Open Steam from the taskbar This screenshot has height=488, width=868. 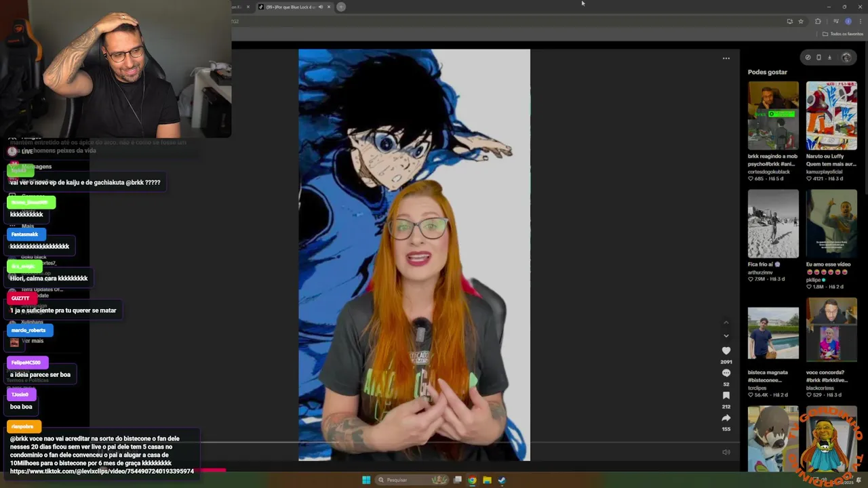pos(502,480)
